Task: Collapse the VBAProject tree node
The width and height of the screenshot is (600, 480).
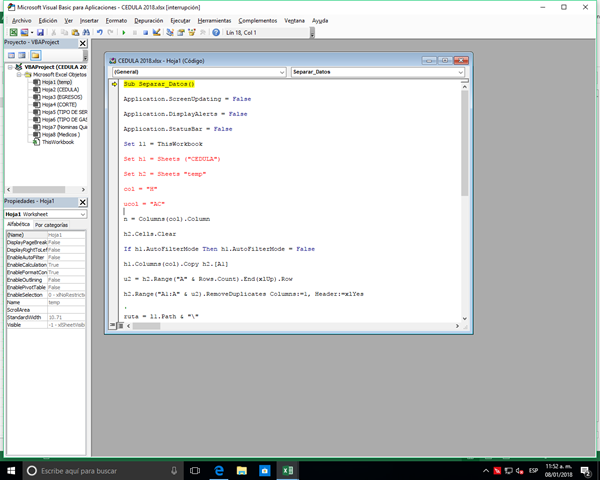Action: tap(9, 67)
